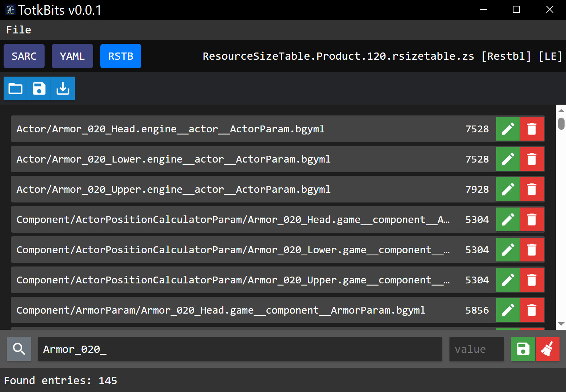The width and height of the screenshot is (566, 392).
Task: Delete the Actor/Armor_020_Upper ActorParam entry
Action: tap(531, 189)
